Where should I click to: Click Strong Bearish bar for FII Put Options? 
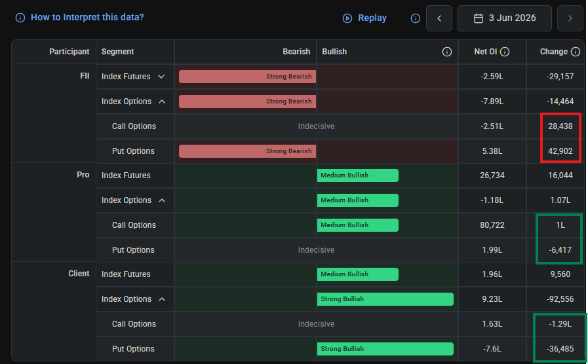(x=248, y=151)
